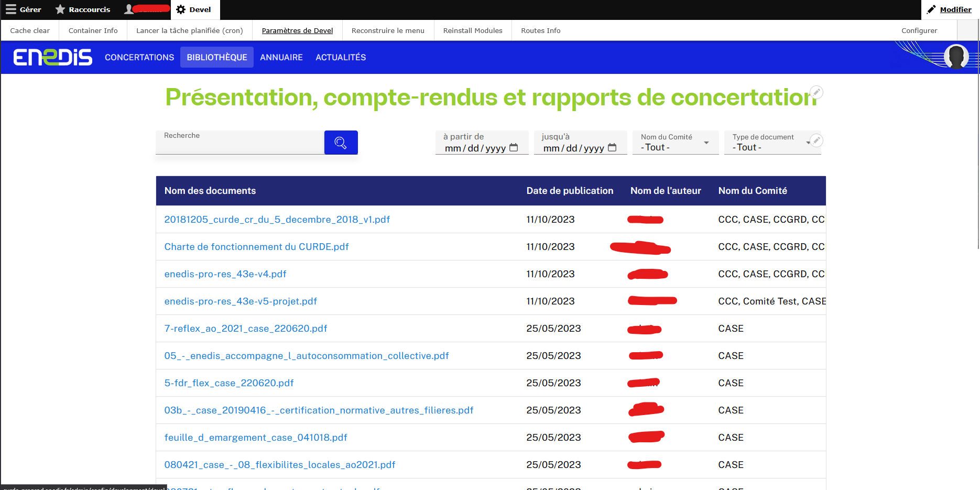Select Container Info in toolbar

tap(93, 30)
